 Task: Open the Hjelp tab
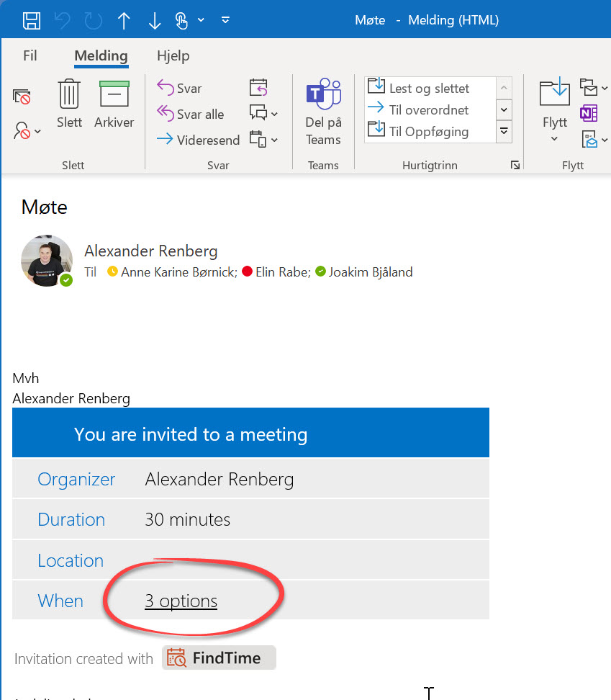(173, 55)
